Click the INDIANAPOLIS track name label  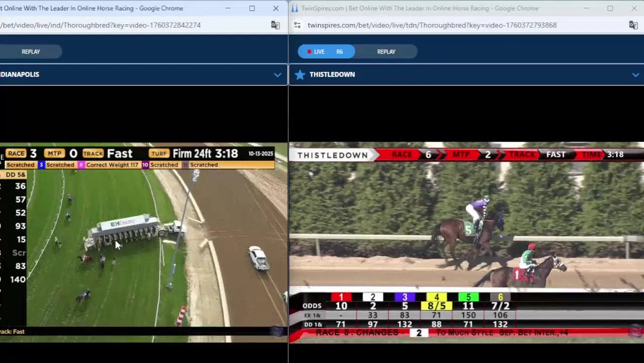click(20, 75)
